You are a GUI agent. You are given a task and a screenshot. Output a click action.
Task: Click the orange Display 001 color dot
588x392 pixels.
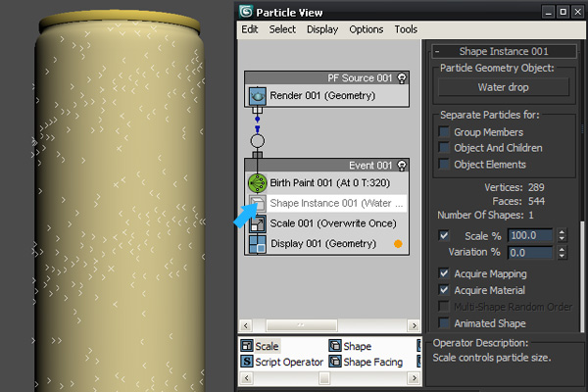click(x=398, y=243)
